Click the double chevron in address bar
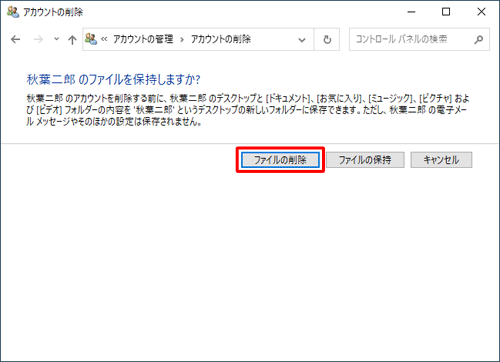 (104, 39)
